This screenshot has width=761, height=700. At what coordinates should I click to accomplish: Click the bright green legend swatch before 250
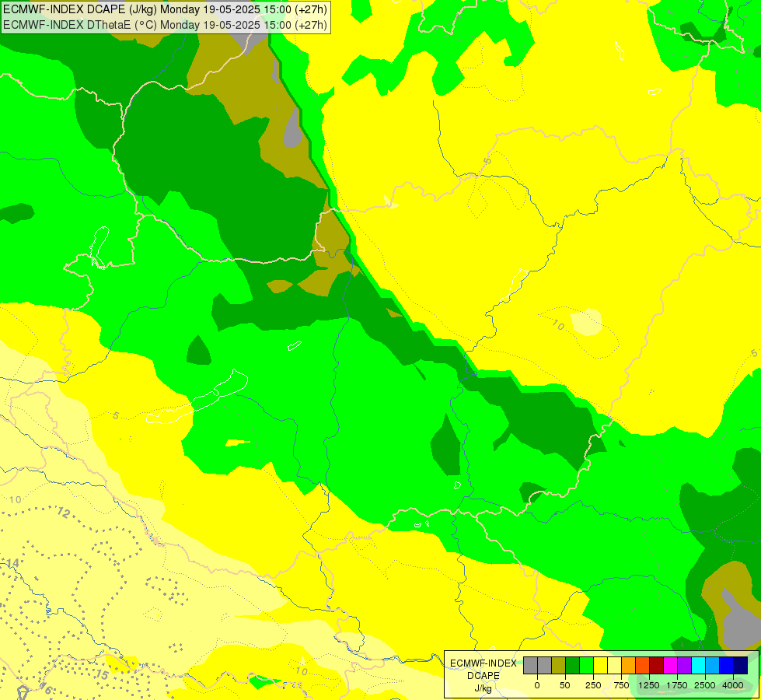pyautogui.click(x=586, y=666)
